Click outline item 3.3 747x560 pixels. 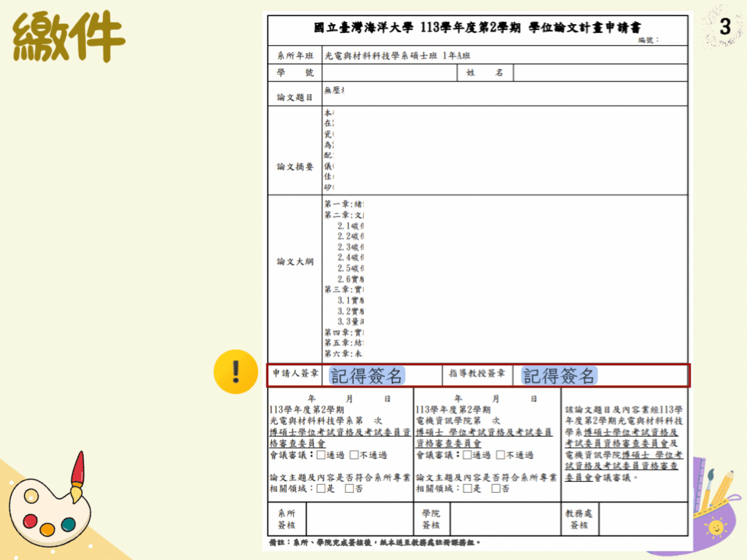(351, 322)
